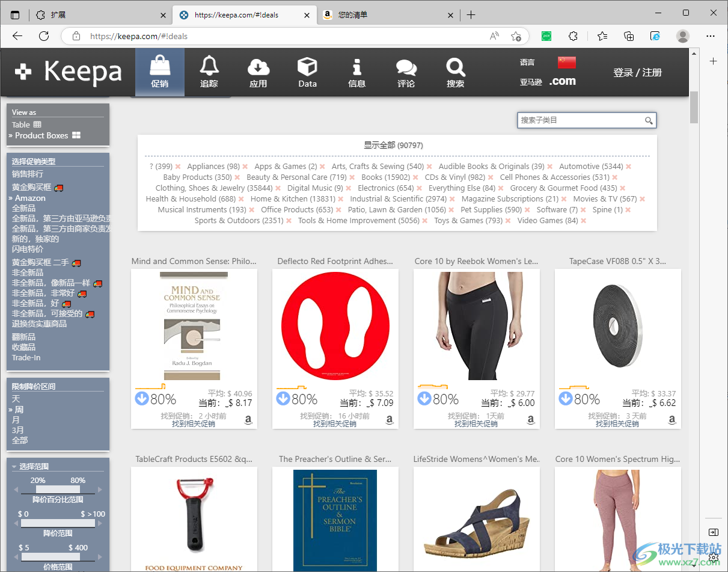Open the 应用 download section

coord(258,72)
